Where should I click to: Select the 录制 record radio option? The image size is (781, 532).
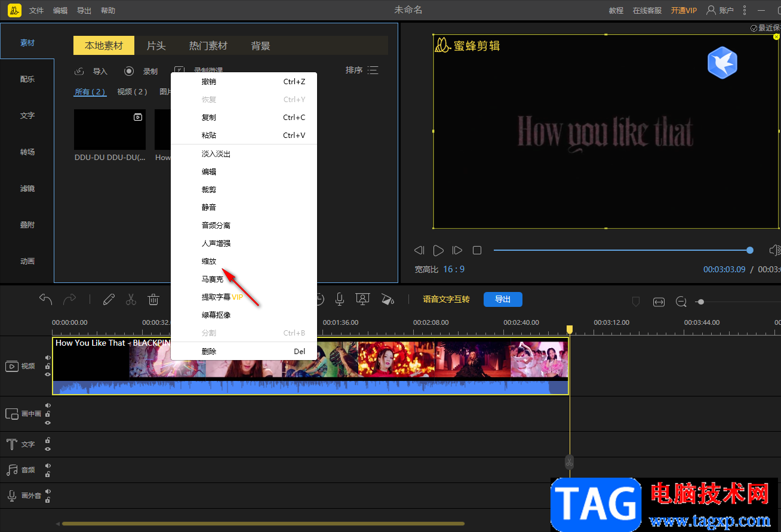129,71
